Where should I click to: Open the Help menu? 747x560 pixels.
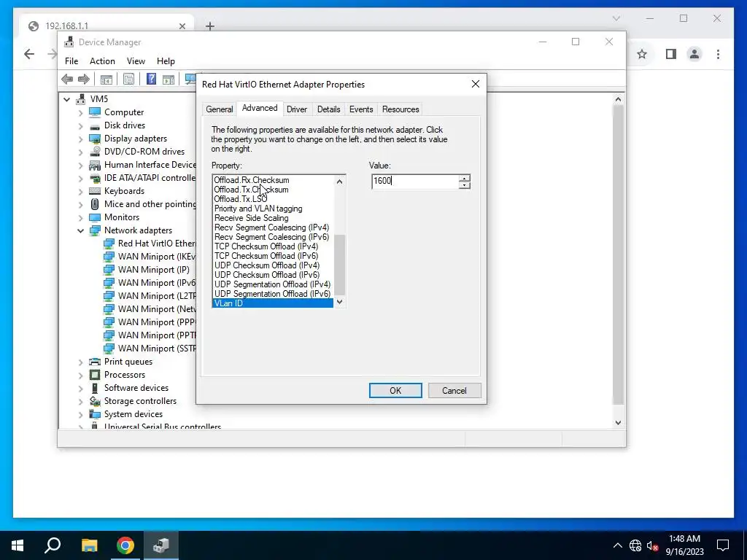coord(166,61)
